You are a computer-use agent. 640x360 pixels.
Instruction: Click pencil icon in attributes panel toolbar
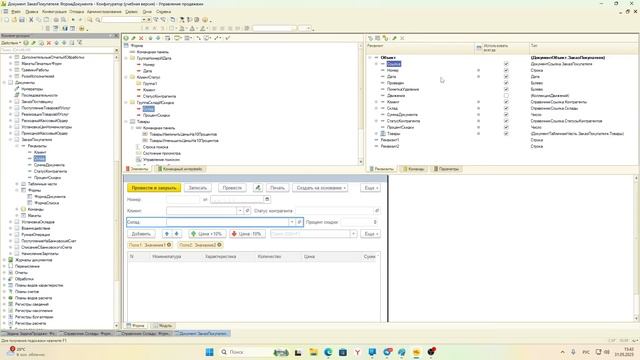[394, 38]
